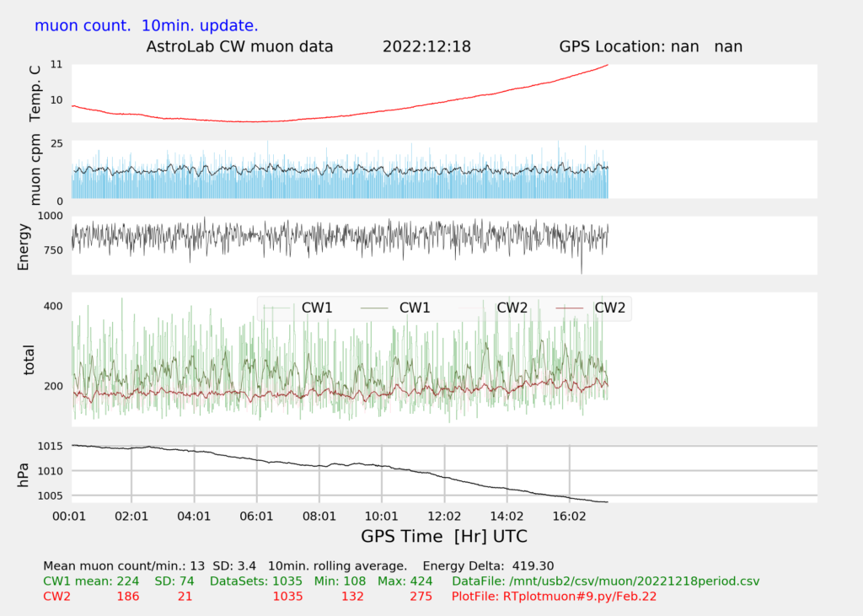Click the PlotFile RTplotmuon#9.py text
This screenshot has width=863, height=616.
[x=554, y=597]
